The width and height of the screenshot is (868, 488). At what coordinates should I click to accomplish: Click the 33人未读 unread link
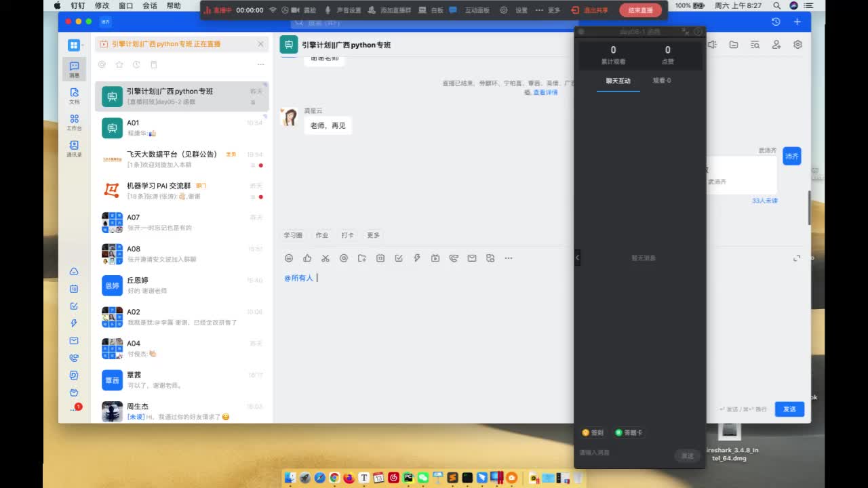click(765, 201)
